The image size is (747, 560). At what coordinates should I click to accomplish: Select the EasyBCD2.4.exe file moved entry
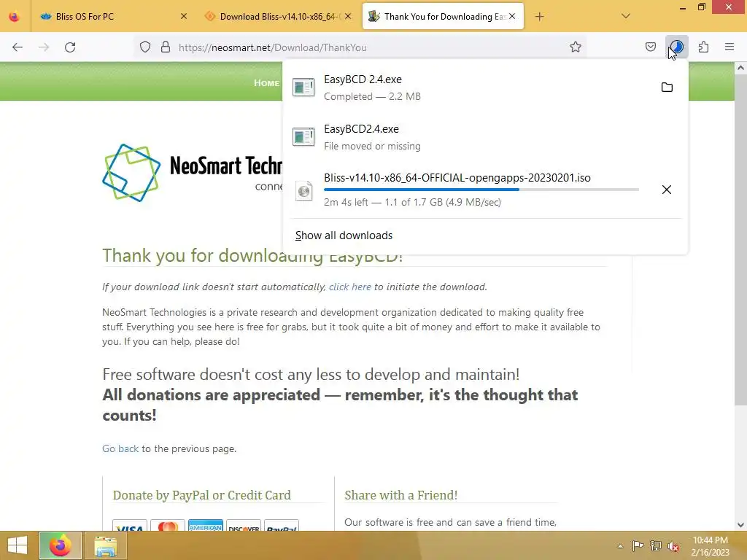(x=485, y=137)
